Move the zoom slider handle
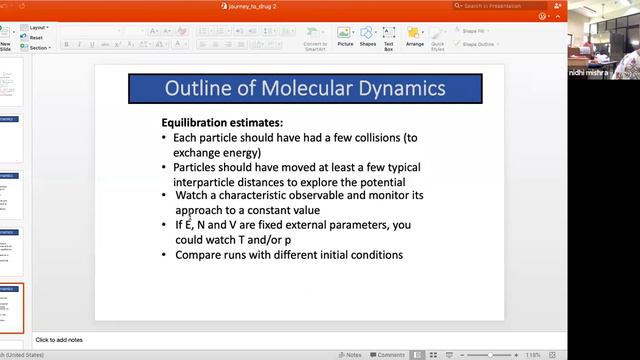Viewport: 640px width, 360px height. (490, 355)
